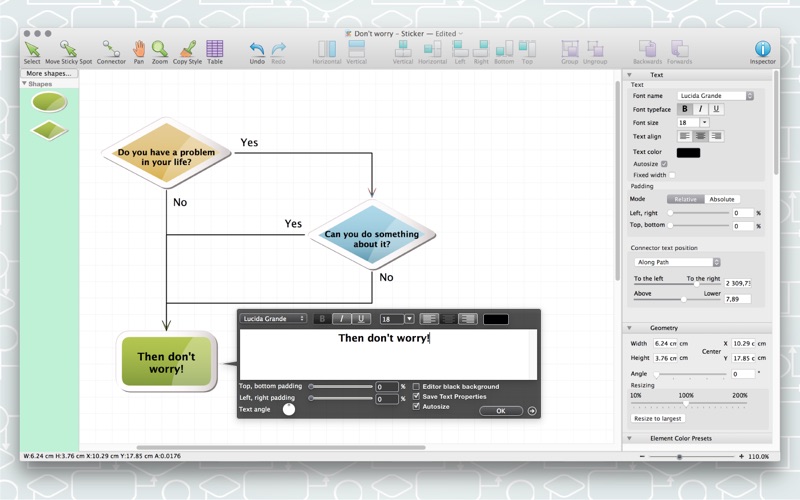Click the Redo toolbar icon
Screen dimensions: 800x500
pyautogui.click(x=278, y=53)
